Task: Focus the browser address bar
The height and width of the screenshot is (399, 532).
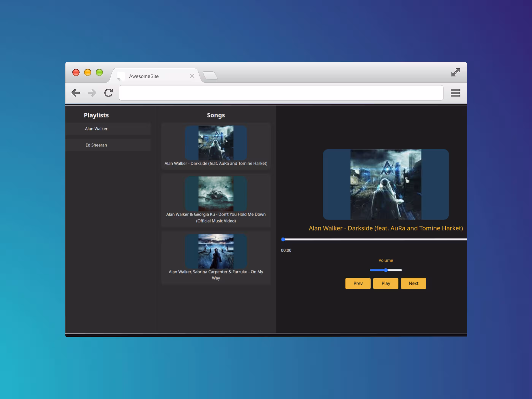Action: coord(281,93)
